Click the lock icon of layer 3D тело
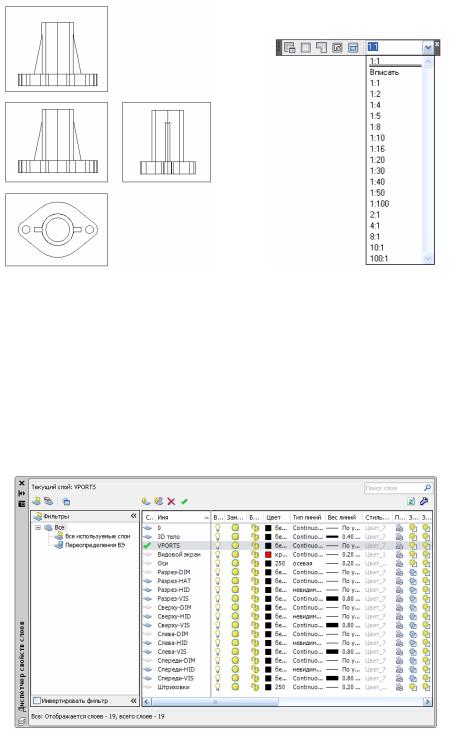Viewport: 451px width, 735px height. [255, 536]
